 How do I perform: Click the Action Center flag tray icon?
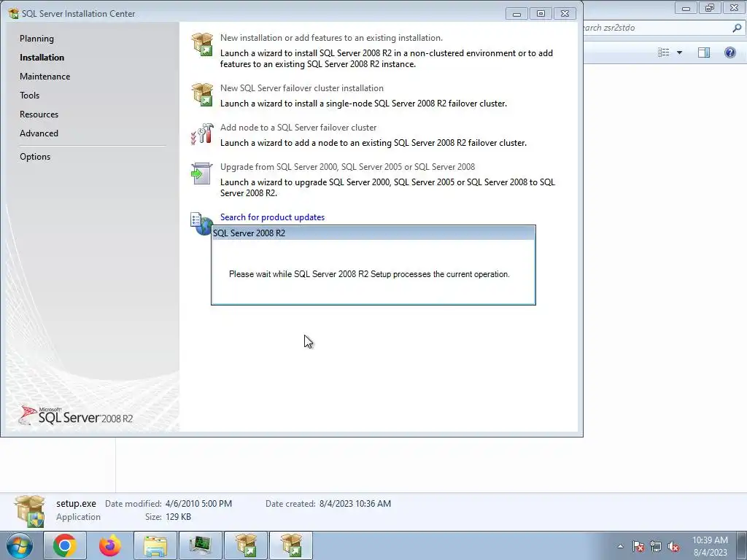[638, 546]
